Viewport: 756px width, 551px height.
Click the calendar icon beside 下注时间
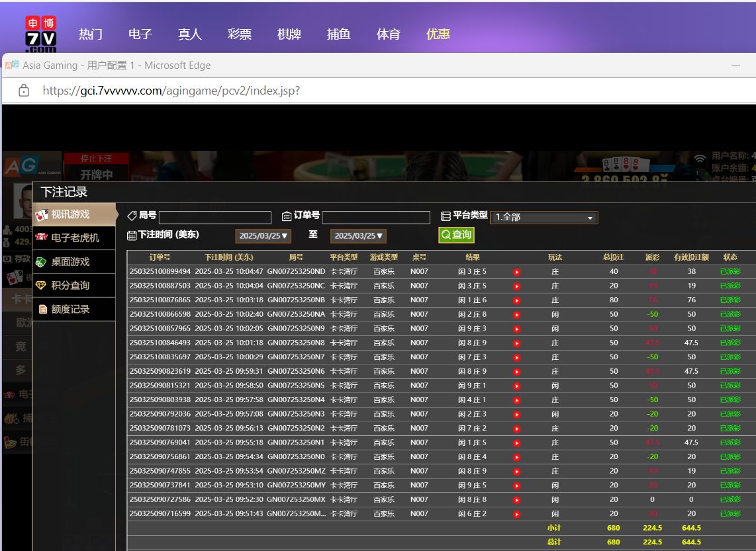coord(132,235)
